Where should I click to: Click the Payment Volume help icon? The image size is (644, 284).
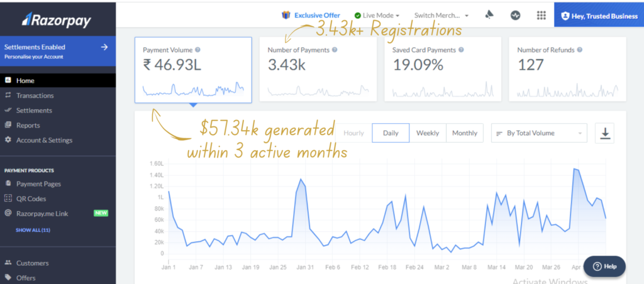tap(198, 50)
